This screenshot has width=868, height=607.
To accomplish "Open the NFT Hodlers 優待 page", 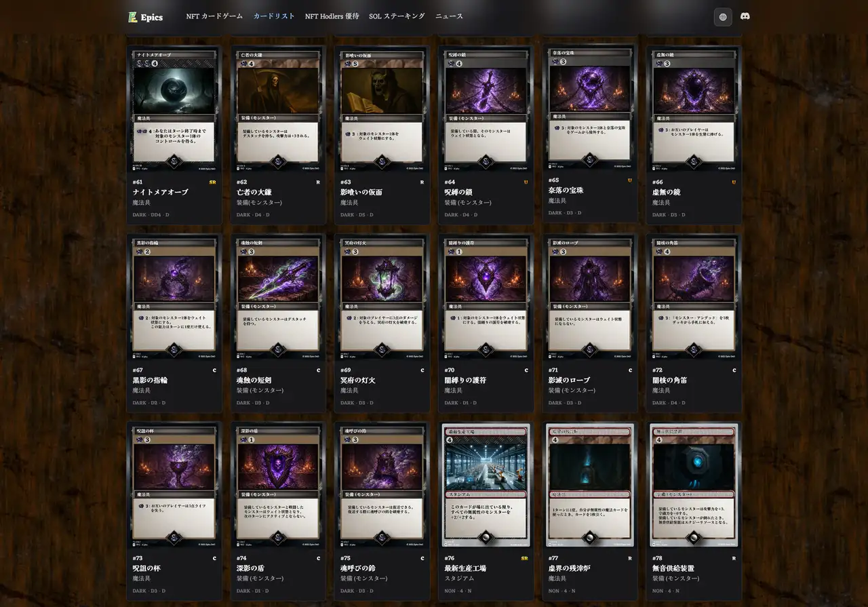I will pyautogui.click(x=331, y=16).
